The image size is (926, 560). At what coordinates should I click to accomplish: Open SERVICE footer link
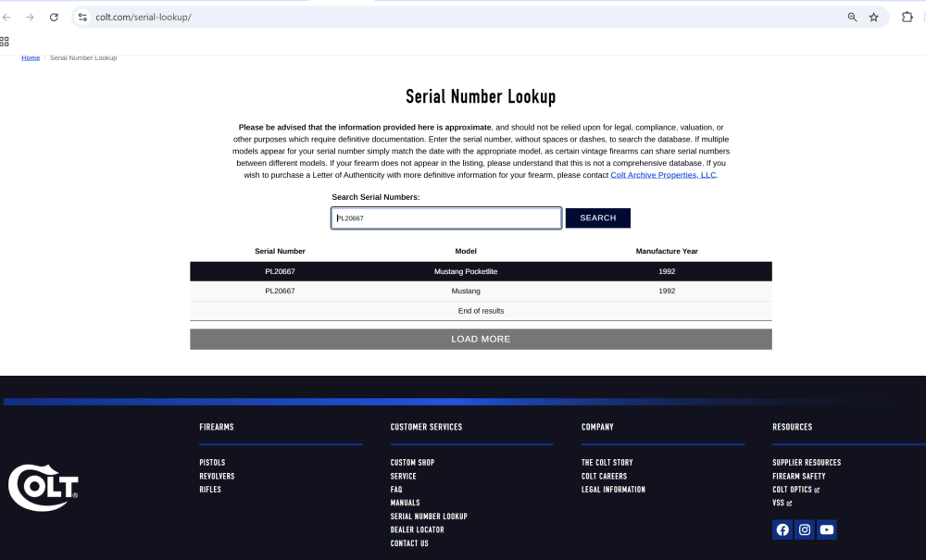[x=404, y=476]
